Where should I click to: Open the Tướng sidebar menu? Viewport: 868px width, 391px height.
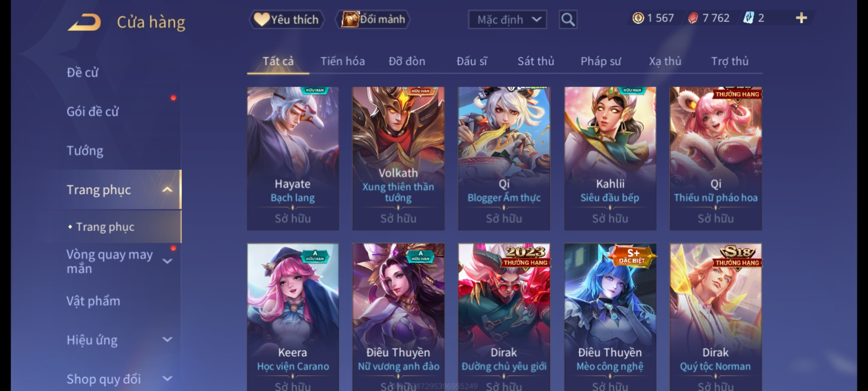click(x=85, y=150)
